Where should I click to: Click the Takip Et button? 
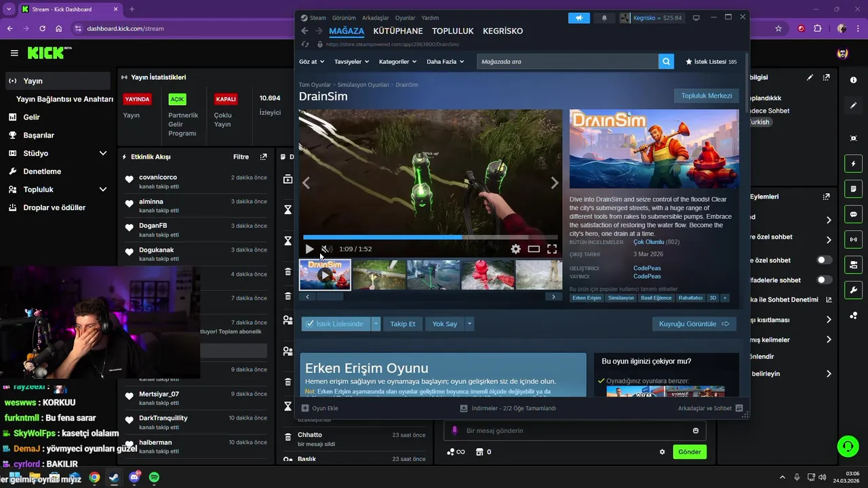click(x=403, y=324)
